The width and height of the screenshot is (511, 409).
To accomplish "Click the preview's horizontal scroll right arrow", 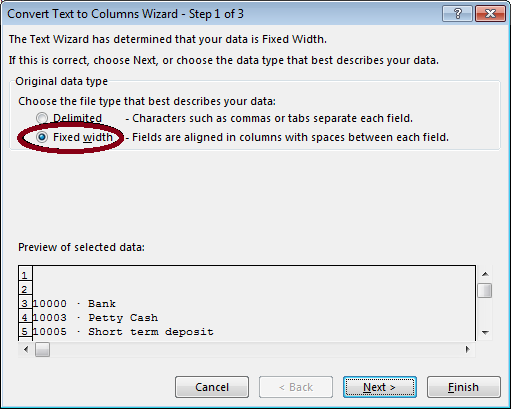I will pos(467,349).
